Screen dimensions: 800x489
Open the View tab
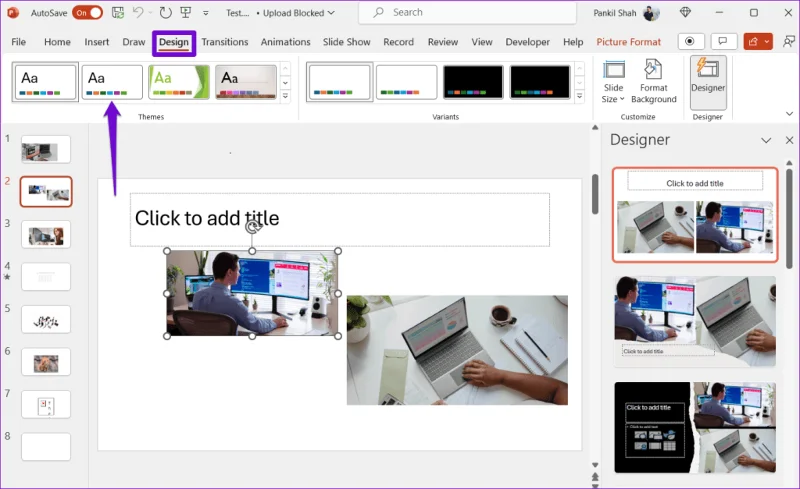(482, 42)
